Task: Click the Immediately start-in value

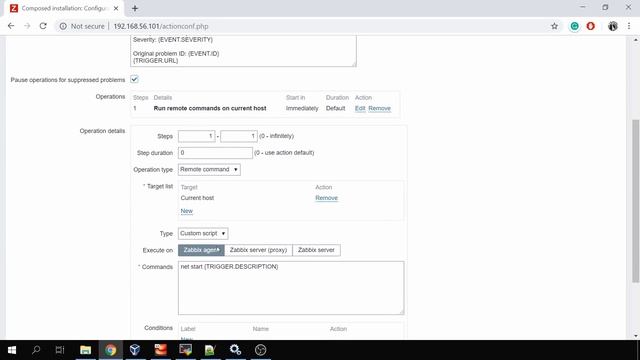Action: (x=302, y=108)
